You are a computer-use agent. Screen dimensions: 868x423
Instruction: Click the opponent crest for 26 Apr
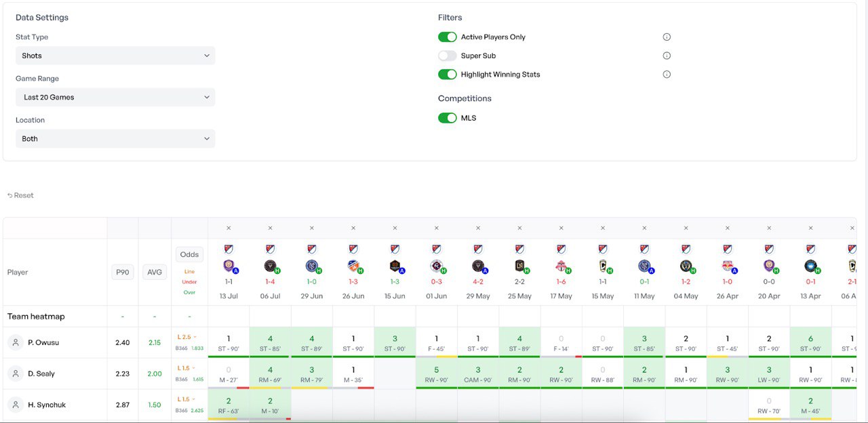tap(728, 266)
